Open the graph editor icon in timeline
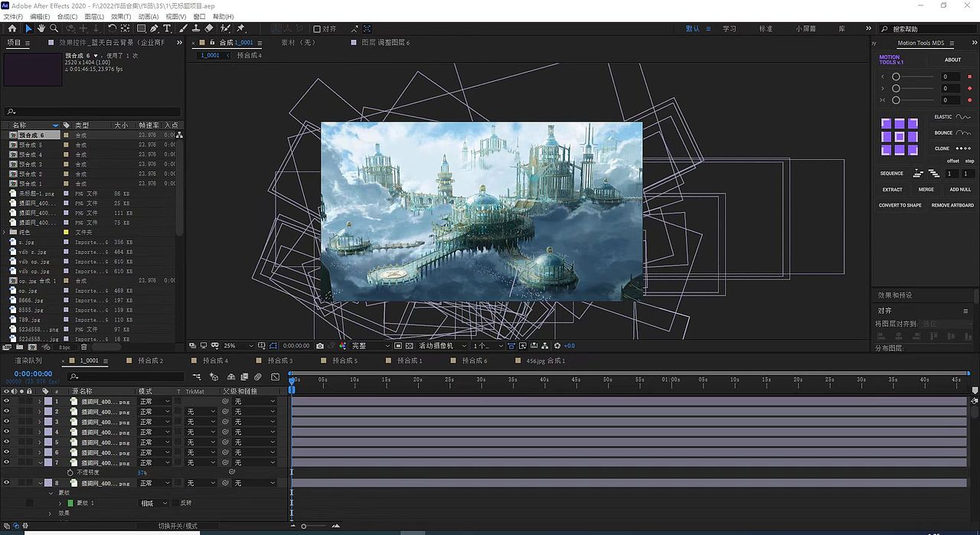This screenshot has width=980, height=535. pos(275,377)
